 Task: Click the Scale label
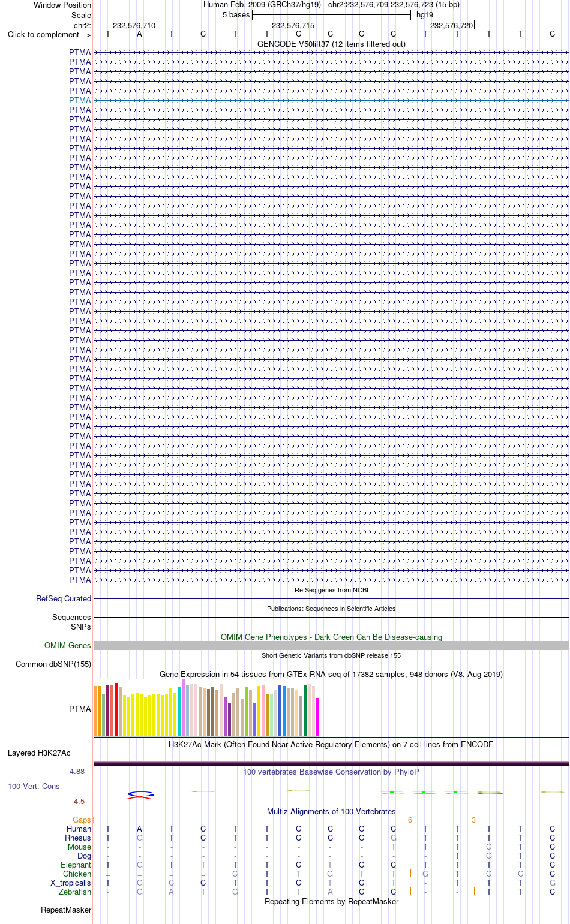tap(81, 15)
